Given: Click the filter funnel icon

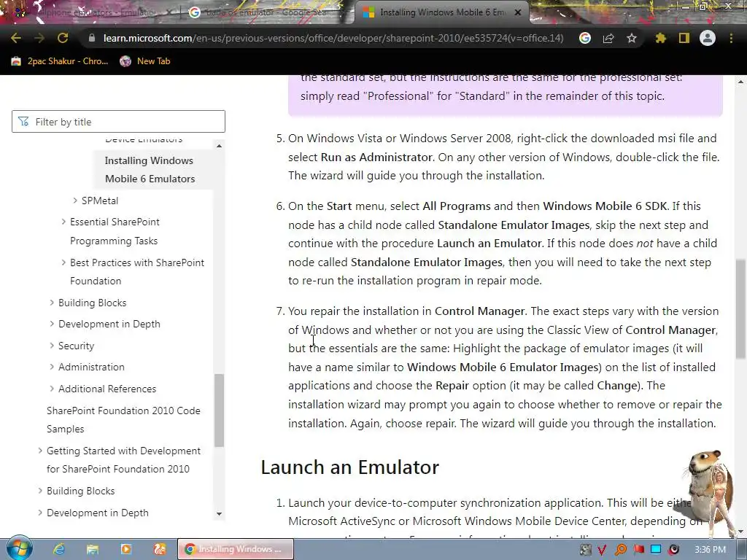Looking at the screenshot, I should point(23,122).
